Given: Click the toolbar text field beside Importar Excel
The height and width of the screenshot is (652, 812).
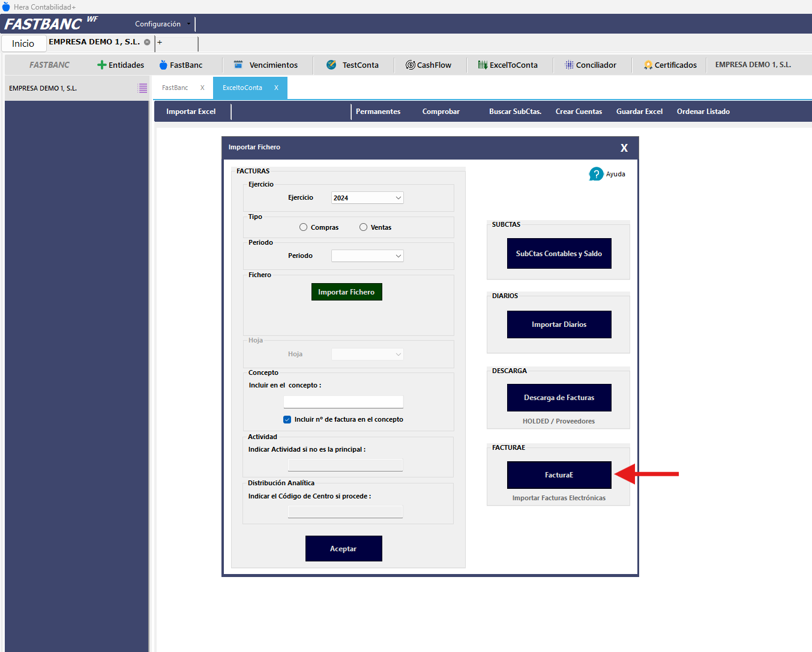Looking at the screenshot, I should [x=291, y=112].
